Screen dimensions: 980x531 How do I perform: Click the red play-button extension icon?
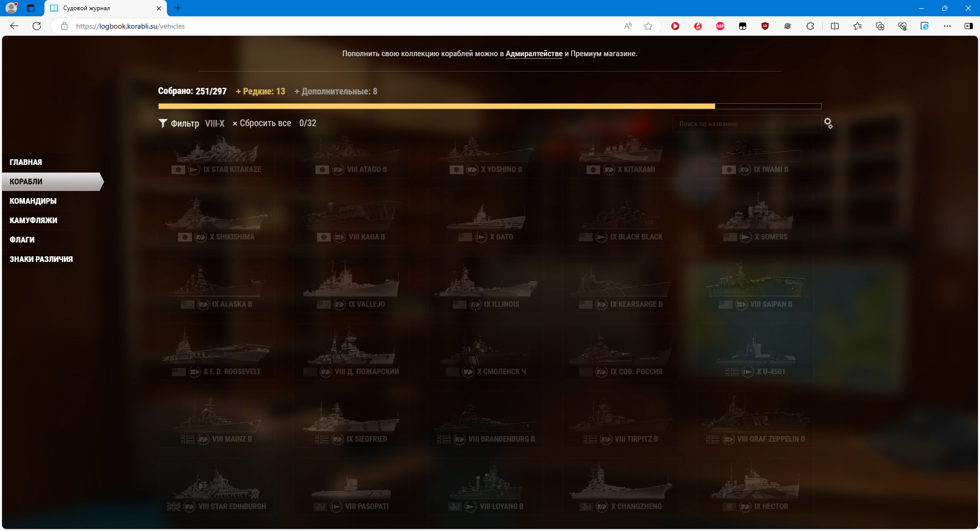[x=675, y=26]
